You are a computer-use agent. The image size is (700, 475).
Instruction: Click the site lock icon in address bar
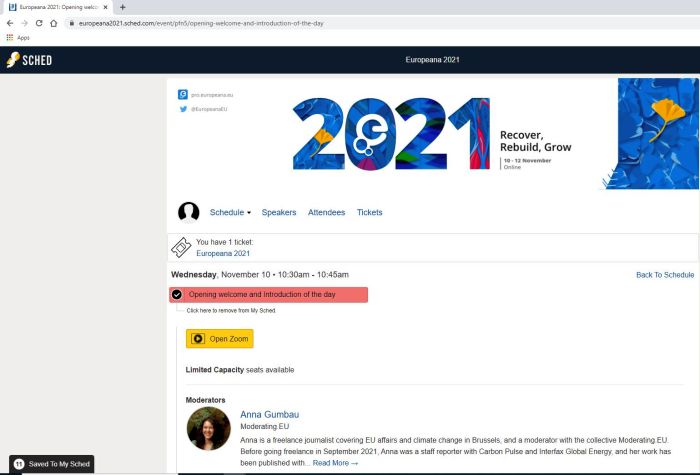point(71,23)
